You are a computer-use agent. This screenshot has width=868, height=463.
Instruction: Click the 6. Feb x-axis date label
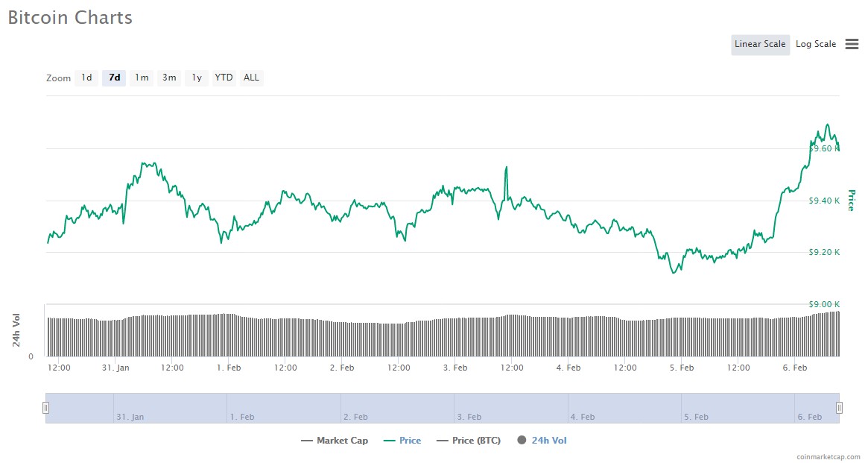tap(795, 368)
